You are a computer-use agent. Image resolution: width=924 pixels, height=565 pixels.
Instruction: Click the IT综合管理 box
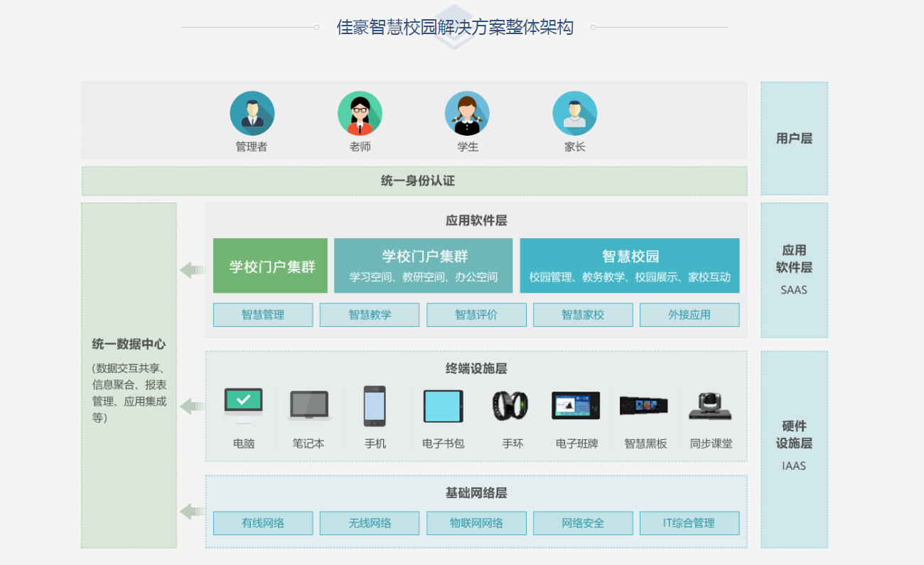pos(689,523)
